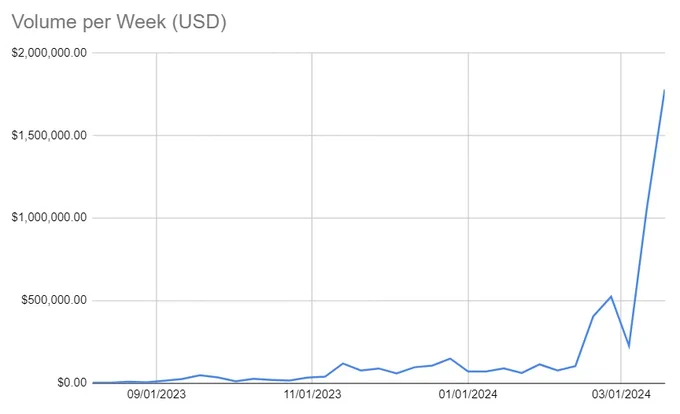Click the early-March dip near $220,000

pyautogui.click(x=629, y=347)
